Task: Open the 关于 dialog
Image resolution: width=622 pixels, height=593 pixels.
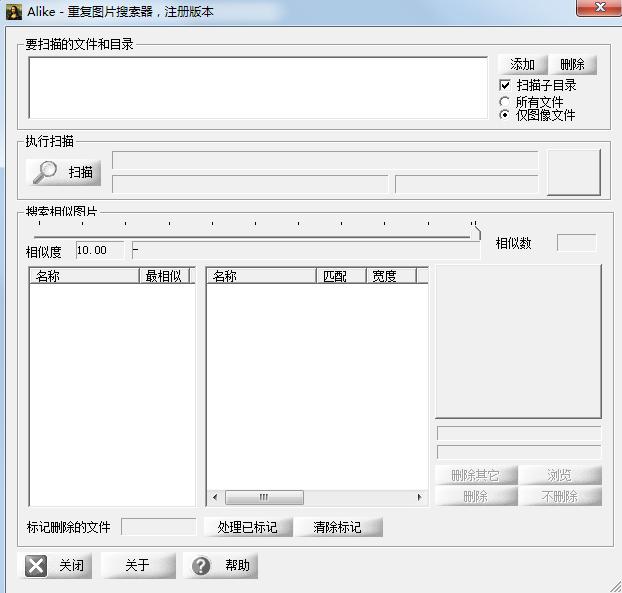Action: [x=138, y=565]
